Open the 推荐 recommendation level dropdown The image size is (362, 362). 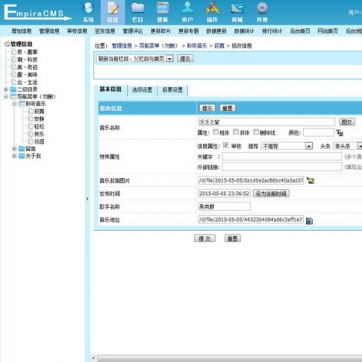(287, 146)
